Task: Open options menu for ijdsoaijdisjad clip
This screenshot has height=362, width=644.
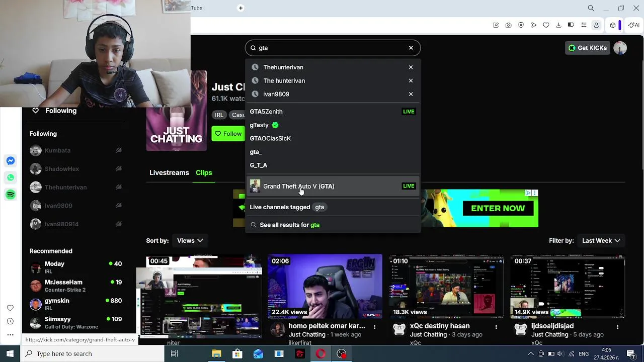Action: pyautogui.click(x=617, y=327)
